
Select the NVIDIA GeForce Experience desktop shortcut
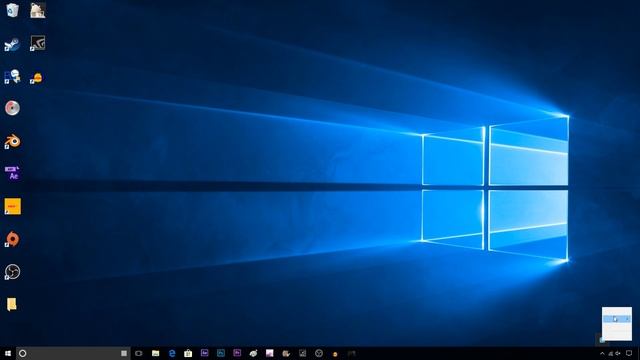38,43
